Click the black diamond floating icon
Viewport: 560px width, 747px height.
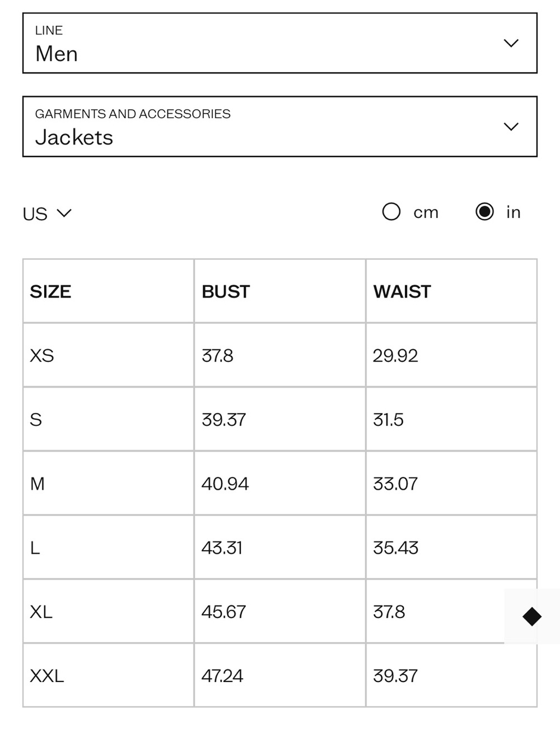click(532, 616)
